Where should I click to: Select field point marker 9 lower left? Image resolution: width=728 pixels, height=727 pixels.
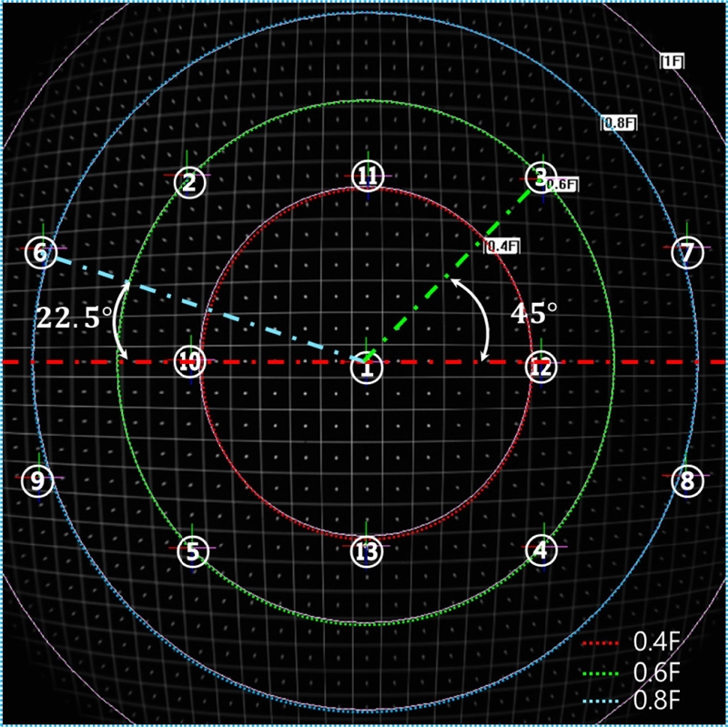click(x=36, y=481)
